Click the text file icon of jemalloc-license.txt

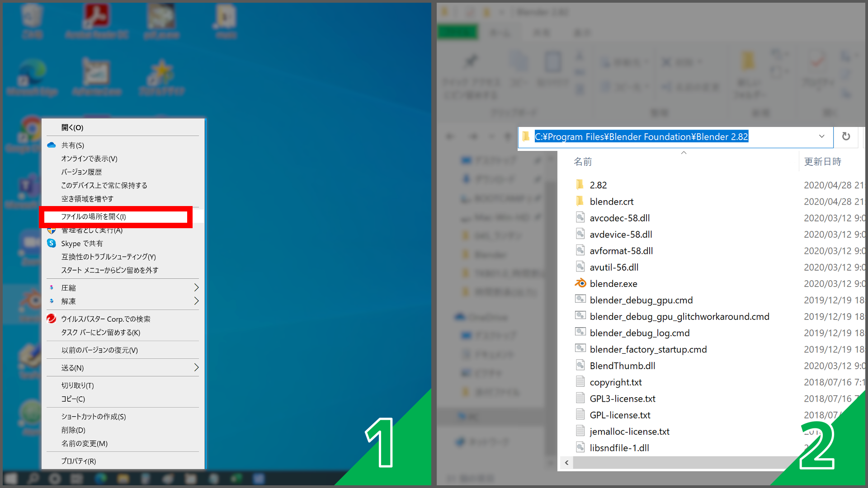[x=580, y=431]
